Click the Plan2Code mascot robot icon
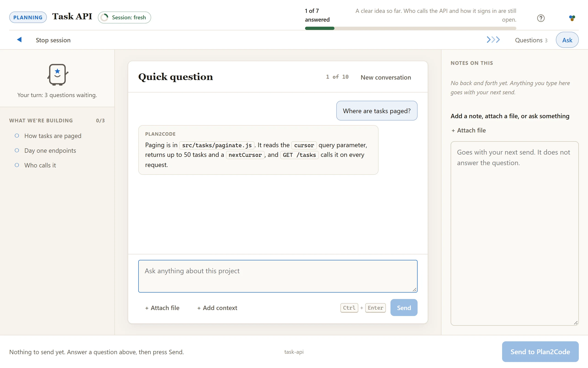The image size is (588, 368). (x=57, y=75)
